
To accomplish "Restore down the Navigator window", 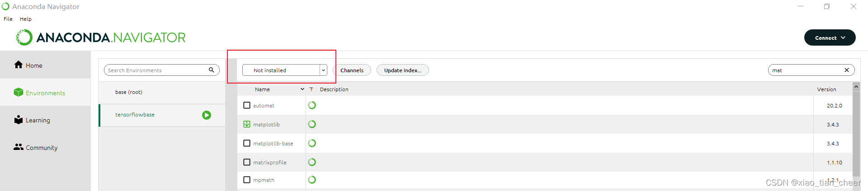I will [827, 6].
